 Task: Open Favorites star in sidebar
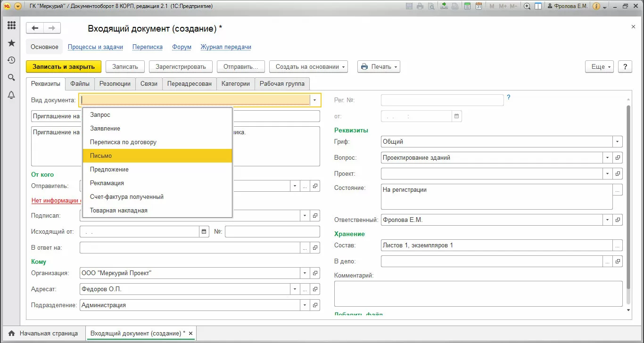12,43
